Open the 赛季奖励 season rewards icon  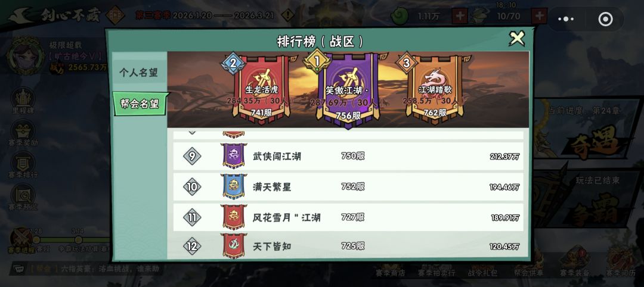coord(23,133)
